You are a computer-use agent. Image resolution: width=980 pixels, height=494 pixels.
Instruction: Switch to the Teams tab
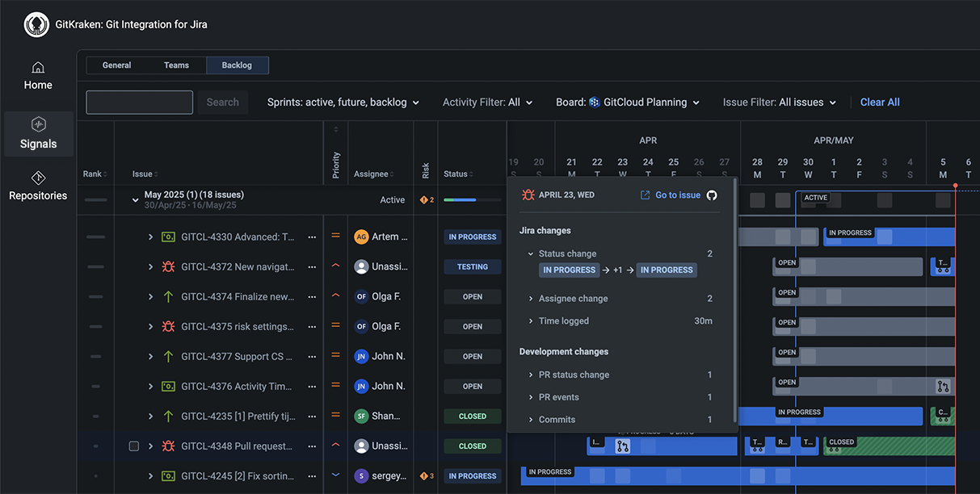pos(177,65)
